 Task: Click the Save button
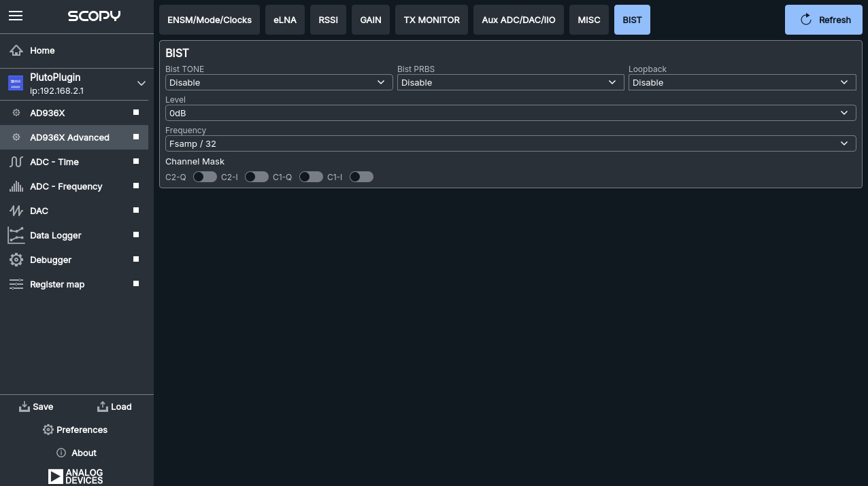pos(36,406)
